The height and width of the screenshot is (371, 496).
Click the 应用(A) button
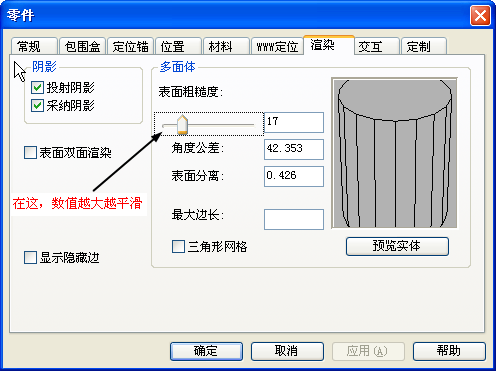point(368,351)
